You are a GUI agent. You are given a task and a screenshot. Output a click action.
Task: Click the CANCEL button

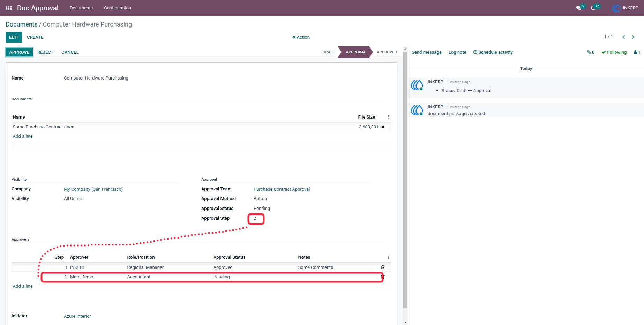click(70, 52)
